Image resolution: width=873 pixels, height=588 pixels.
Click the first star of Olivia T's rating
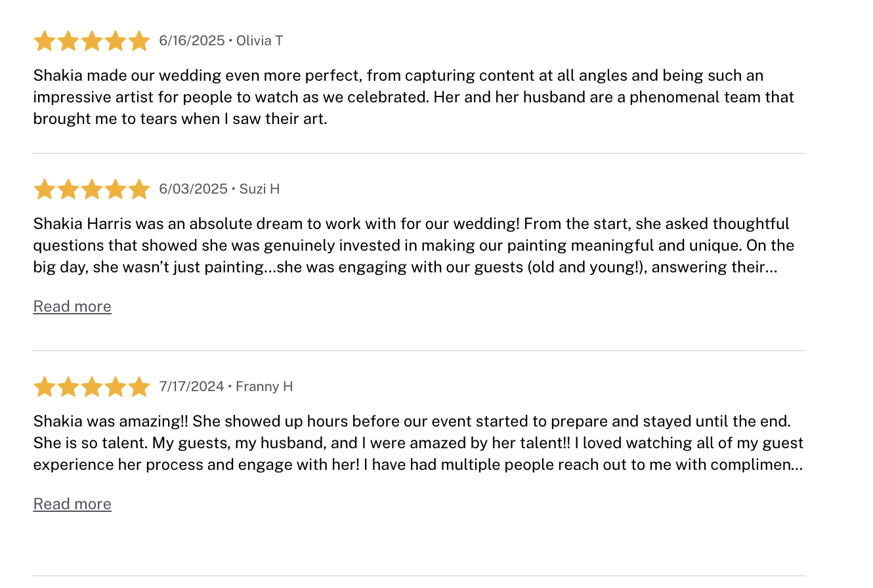point(45,41)
